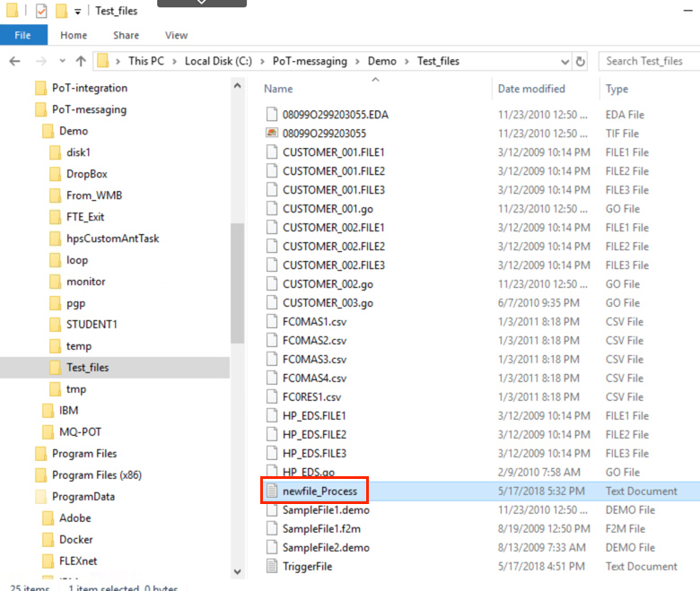Select Program Files folder in tree

click(x=84, y=454)
